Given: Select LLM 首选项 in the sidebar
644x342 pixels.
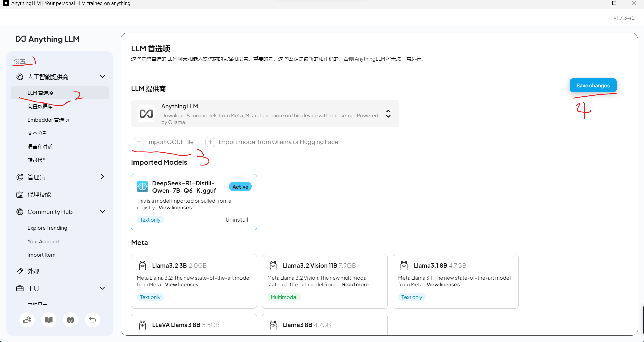Looking at the screenshot, I should click(60, 93).
